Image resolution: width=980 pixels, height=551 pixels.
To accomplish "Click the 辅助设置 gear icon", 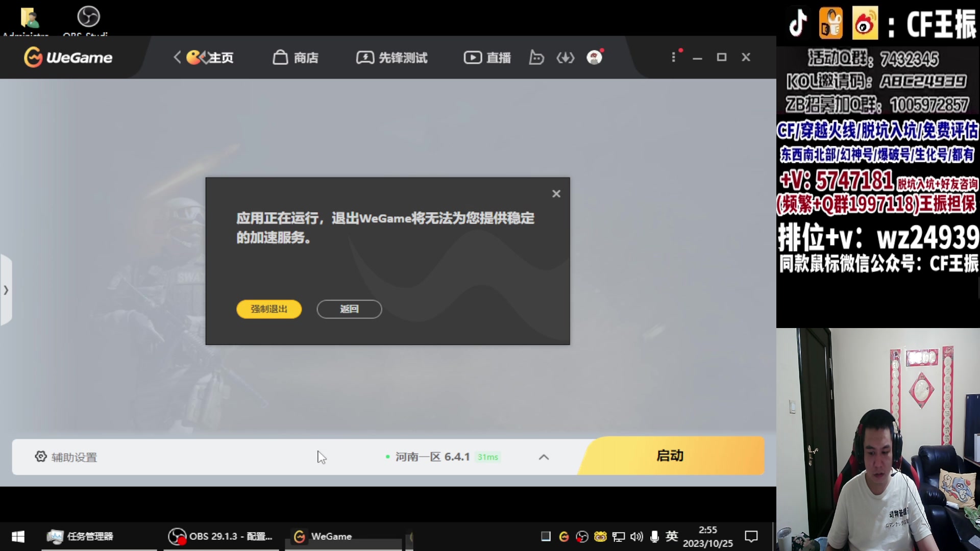I will 41,457.
